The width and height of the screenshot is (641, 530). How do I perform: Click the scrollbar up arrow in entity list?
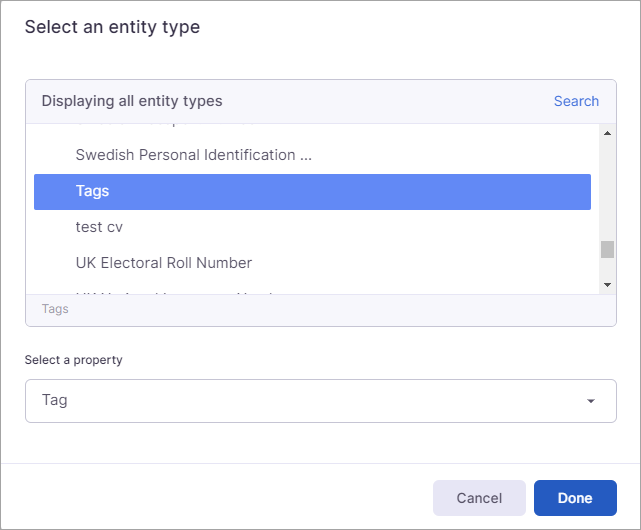pyautogui.click(x=607, y=132)
